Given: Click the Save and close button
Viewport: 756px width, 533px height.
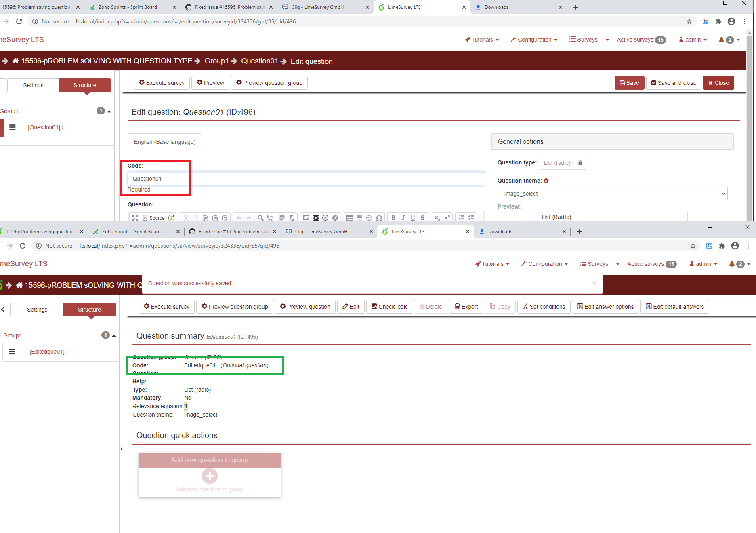Looking at the screenshot, I should (674, 83).
